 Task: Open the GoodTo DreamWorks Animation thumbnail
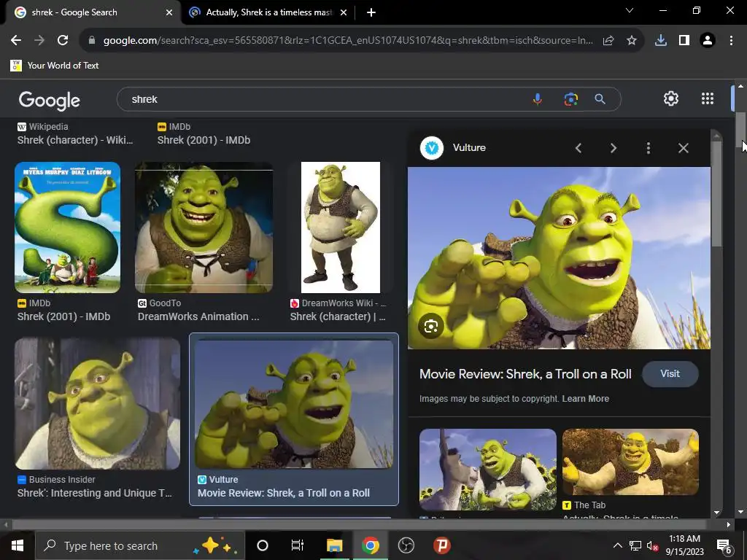coord(204,227)
